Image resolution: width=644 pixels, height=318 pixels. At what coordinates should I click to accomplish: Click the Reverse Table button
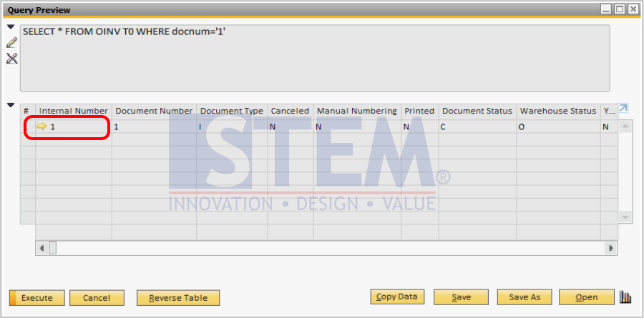coord(178,298)
